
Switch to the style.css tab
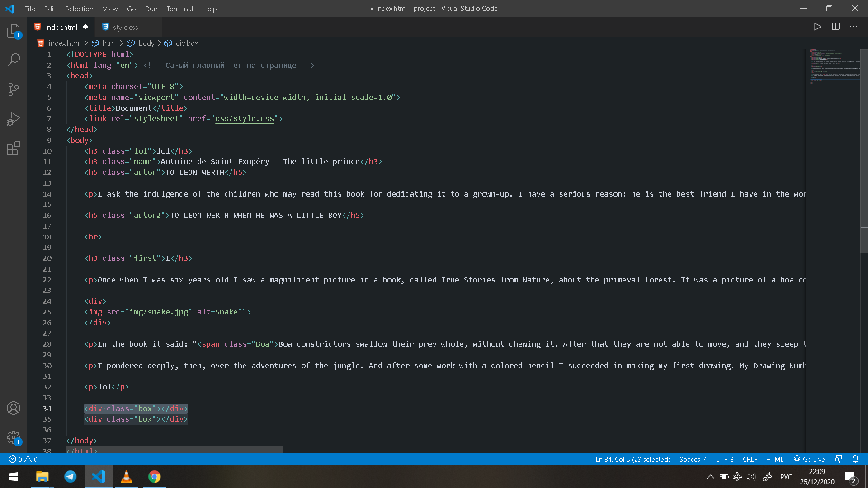[128, 27]
